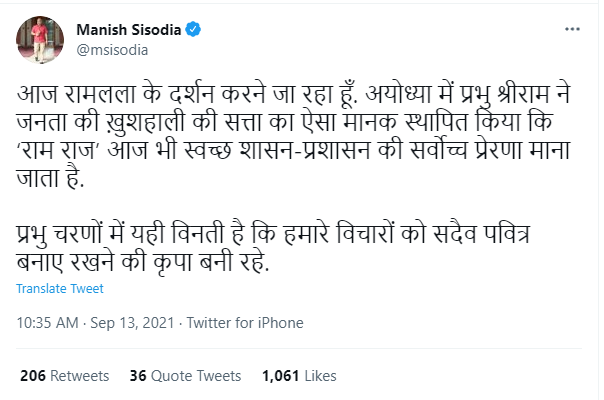The height and width of the screenshot is (400, 604).
Task: Show the 1,061 Likes list
Action: pyautogui.click(x=297, y=376)
